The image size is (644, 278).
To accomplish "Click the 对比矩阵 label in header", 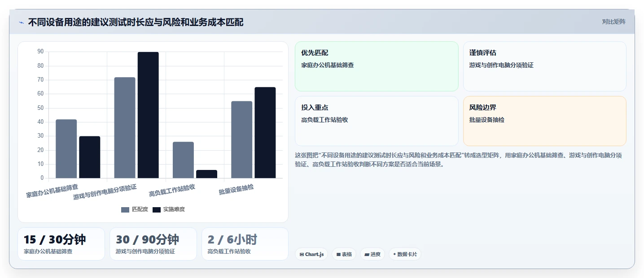I will [x=613, y=22].
